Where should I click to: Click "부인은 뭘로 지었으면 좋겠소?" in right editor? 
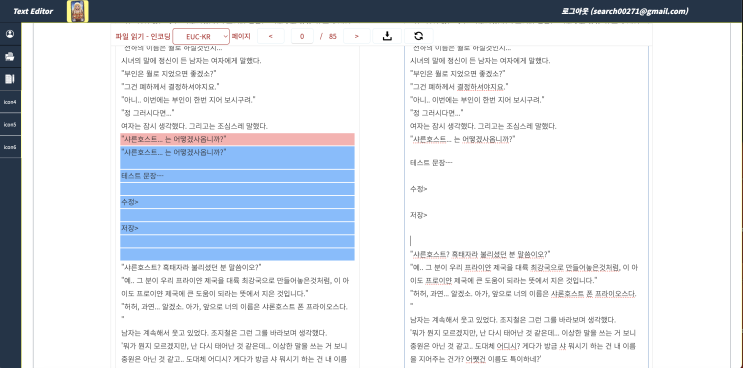pos(458,74)
